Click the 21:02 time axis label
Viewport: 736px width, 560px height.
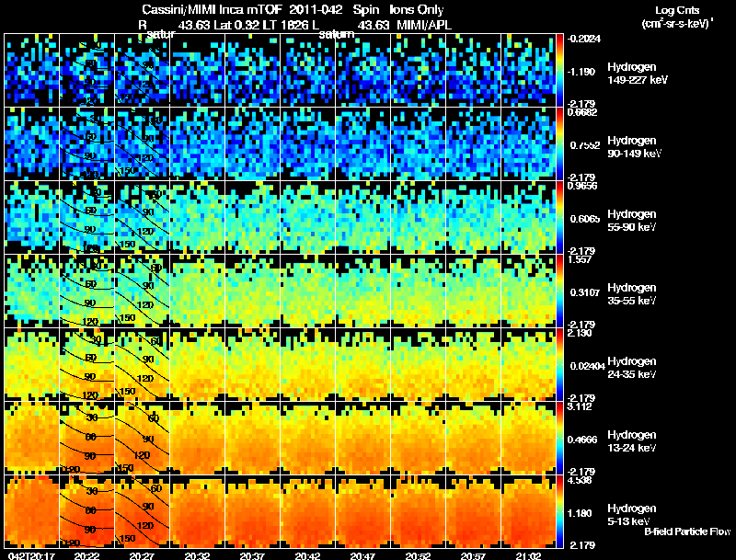[x=528, y=555]
